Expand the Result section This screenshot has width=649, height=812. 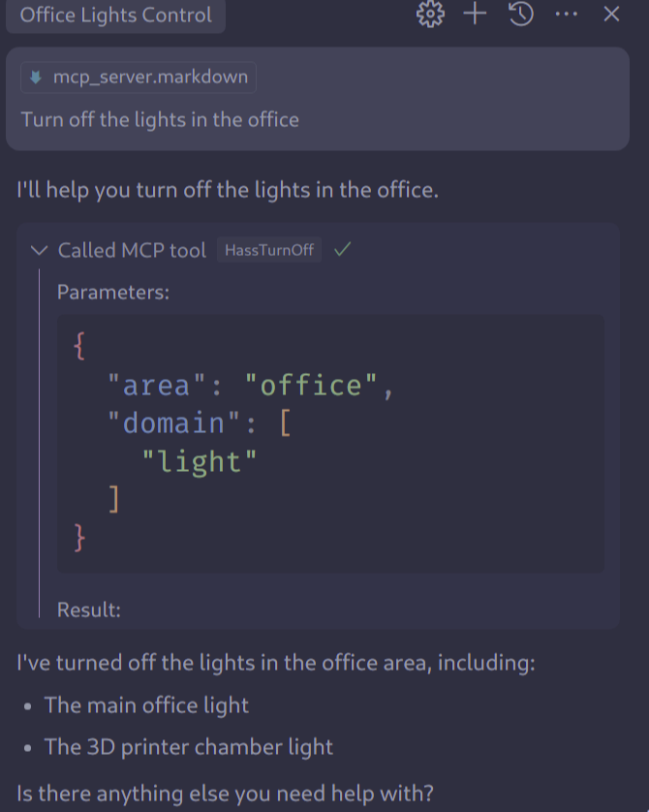(88, 609)
